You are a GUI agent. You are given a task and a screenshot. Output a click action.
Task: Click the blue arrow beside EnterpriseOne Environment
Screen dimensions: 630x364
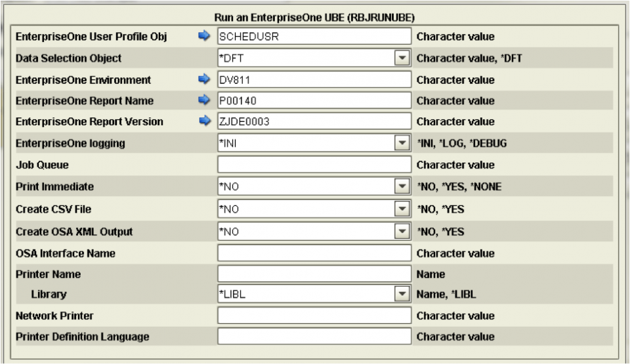click(204, 79)
